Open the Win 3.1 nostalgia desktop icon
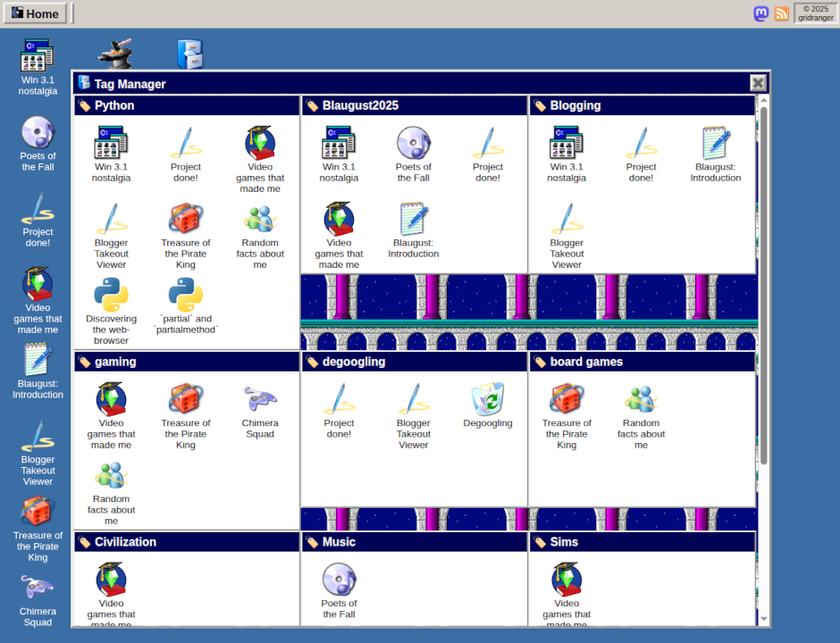This screenshot has height=643, width=840. 38,68
